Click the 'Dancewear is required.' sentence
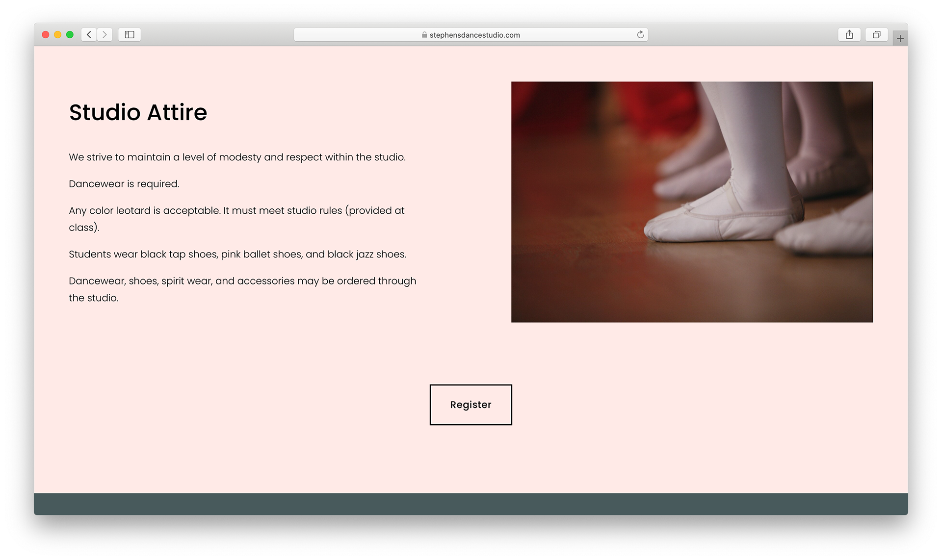This screenshot has width=942, height=560. pos(124,184)
